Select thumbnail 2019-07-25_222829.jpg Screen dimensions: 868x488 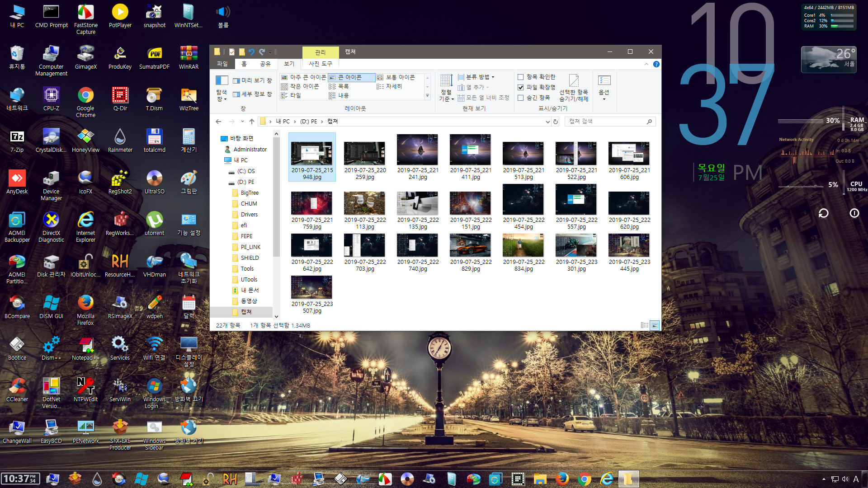[471, 253]
